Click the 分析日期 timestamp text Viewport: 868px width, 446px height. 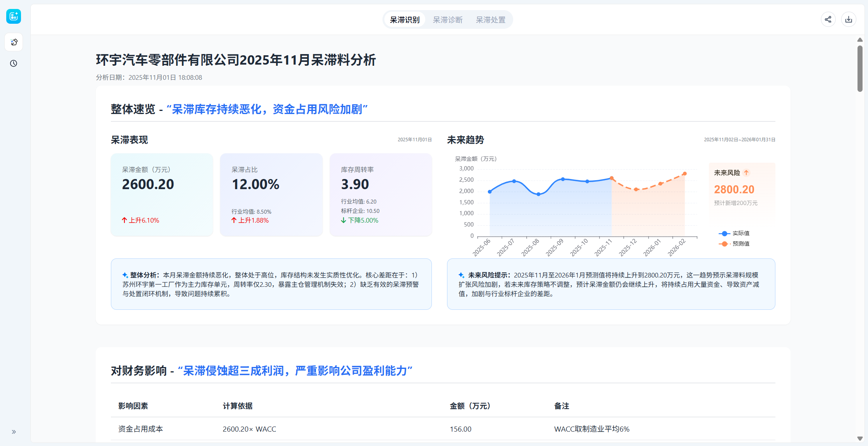(x=149, y=77)
